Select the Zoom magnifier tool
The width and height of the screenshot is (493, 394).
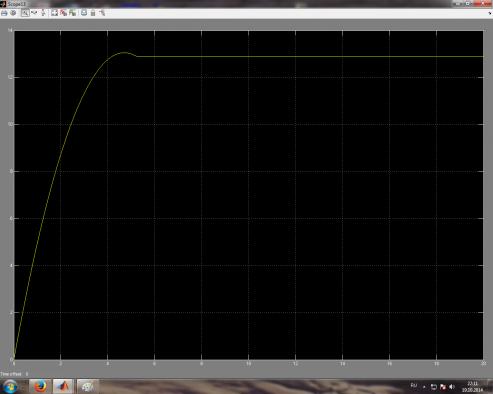25,13
